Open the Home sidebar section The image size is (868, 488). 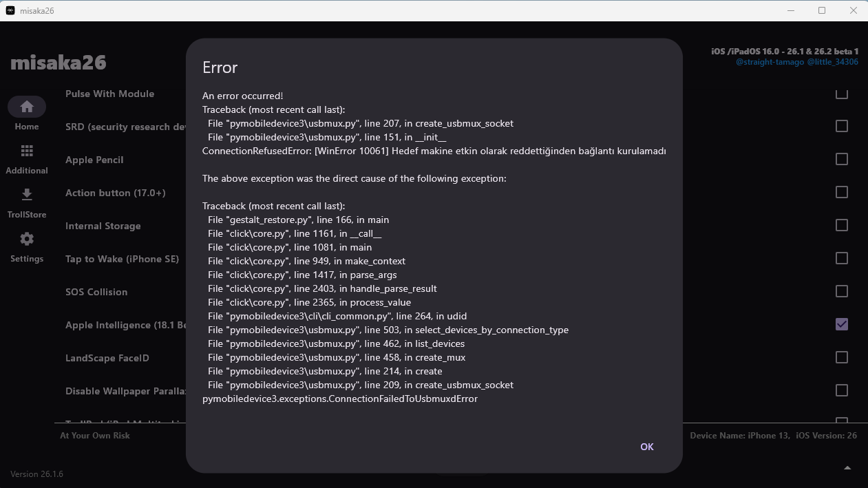click(27, 114)
